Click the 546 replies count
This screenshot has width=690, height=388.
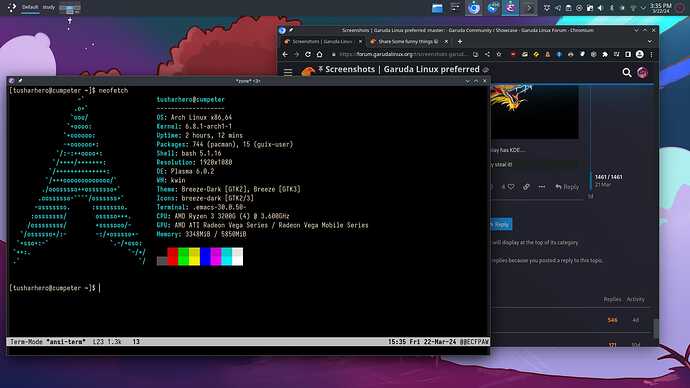(x=612, y=320)
